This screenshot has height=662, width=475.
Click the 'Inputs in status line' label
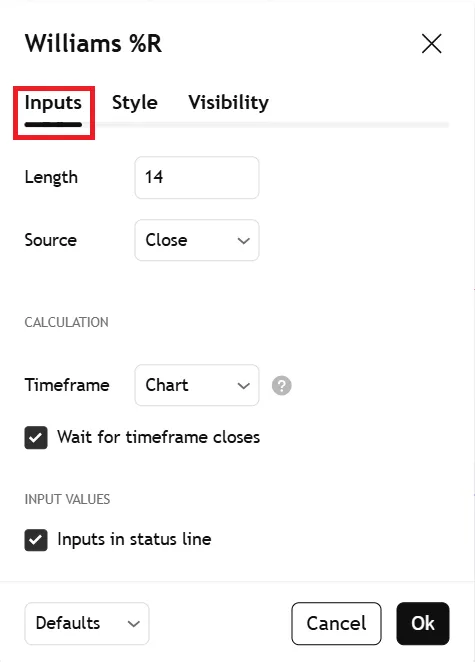134,539
